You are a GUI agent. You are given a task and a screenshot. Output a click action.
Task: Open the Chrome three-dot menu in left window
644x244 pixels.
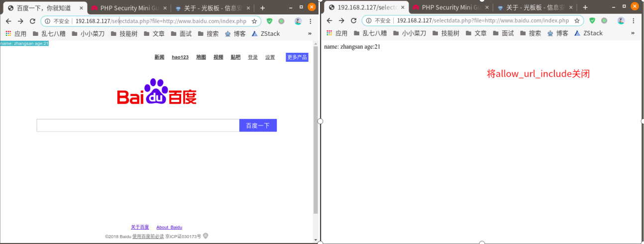pos(311,21)
